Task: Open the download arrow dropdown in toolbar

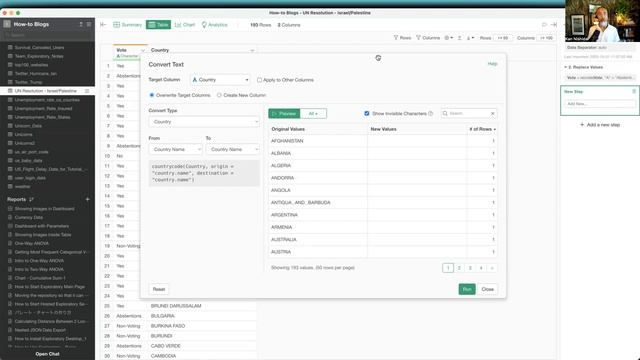Action: coord(470,38)
